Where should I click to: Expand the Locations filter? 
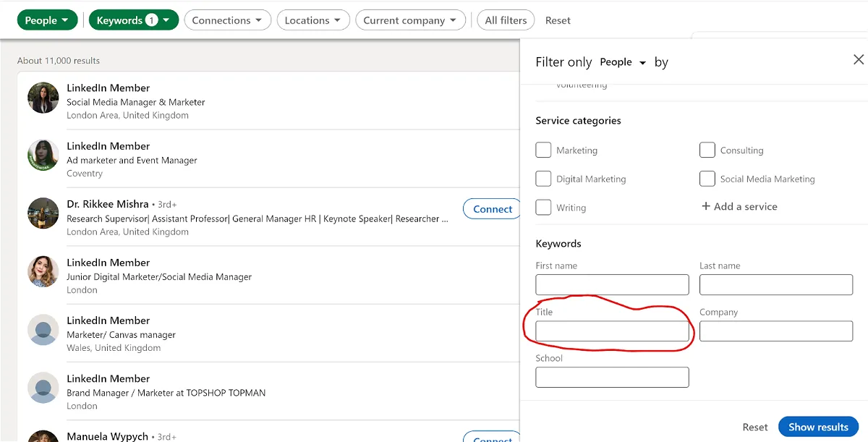[313, 20]
